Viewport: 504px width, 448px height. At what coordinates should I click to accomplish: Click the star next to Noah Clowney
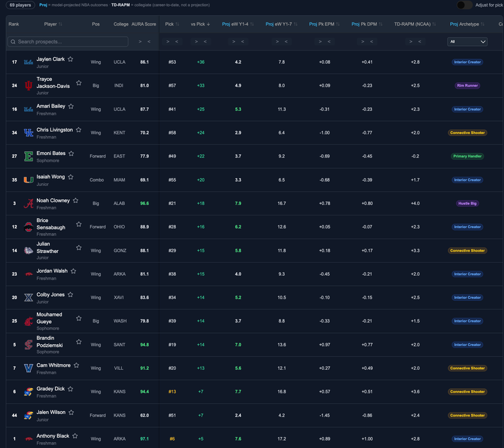click(75, 200)
